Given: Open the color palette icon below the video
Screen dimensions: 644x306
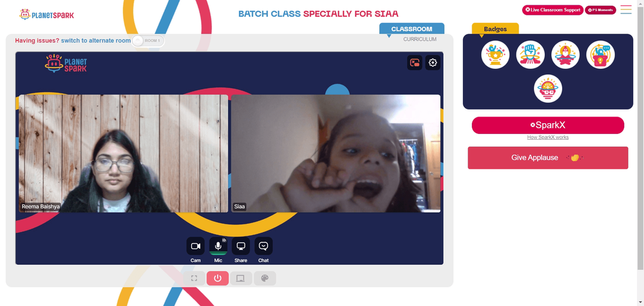Looking at the screenshot, I should [265, 278].
